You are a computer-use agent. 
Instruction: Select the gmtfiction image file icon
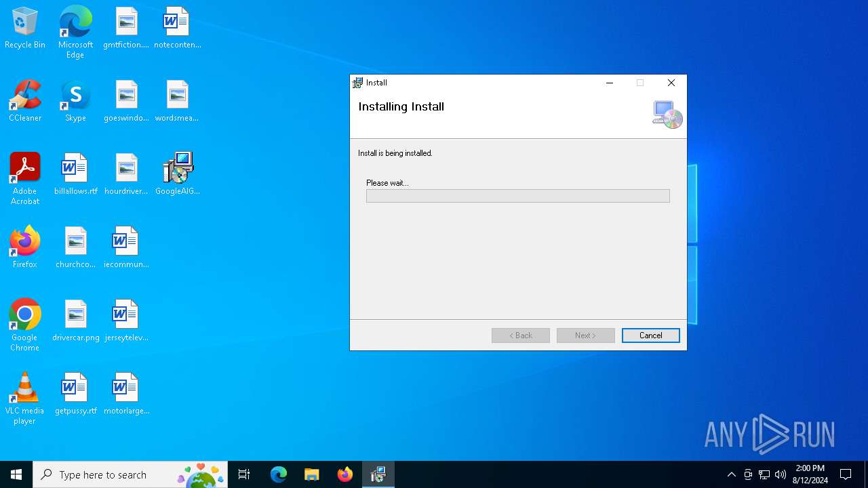(x=126, y=28)
